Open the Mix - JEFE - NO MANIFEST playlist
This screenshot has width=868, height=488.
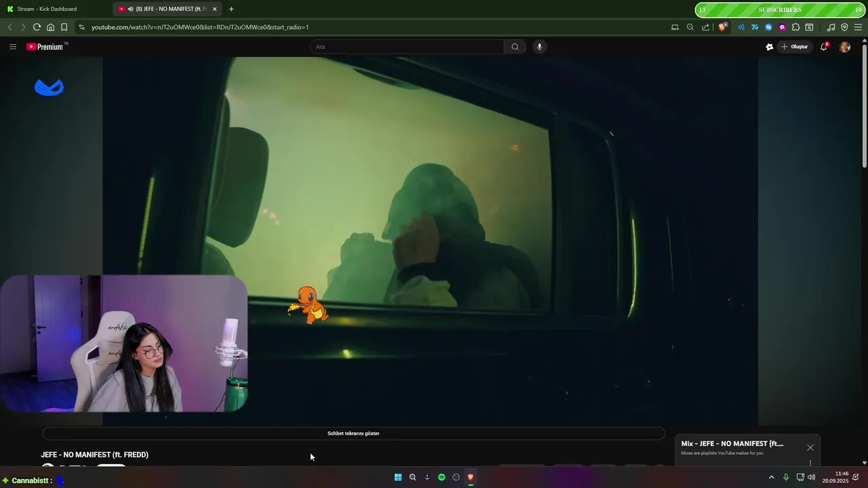click(732, 444)
